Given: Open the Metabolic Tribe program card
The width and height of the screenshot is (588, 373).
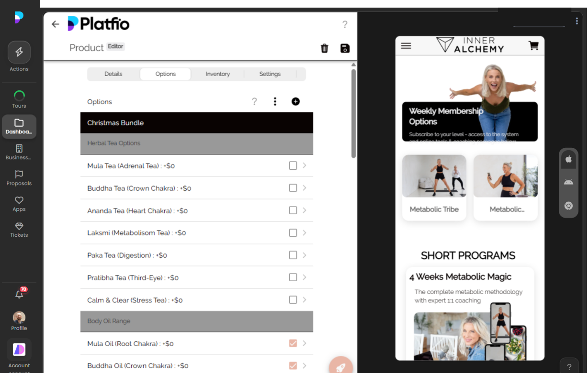Looking at the screenshot, I should click(x=434, y=187).
